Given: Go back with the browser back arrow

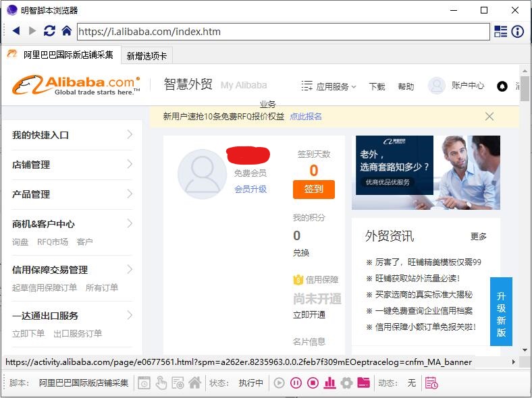Looking at the screenshot, I should [x=16, y=31].
